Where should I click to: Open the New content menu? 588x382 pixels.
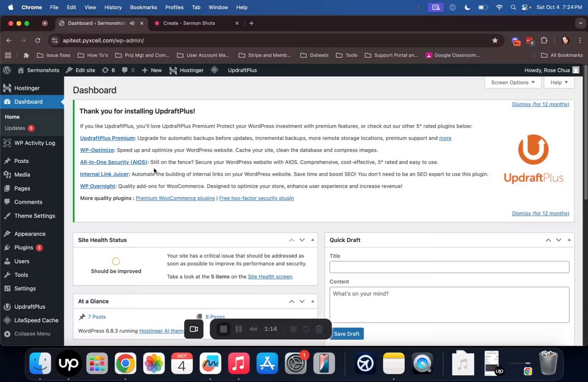click(x=152, y=70)
